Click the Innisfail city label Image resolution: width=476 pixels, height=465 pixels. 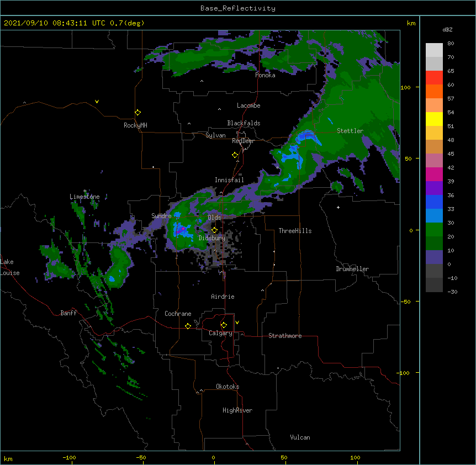click(229, 180)
